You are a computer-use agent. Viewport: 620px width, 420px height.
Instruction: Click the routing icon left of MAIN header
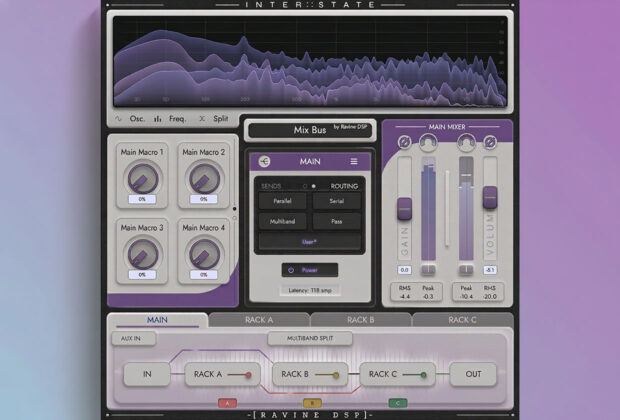click(x=265, y=161)
